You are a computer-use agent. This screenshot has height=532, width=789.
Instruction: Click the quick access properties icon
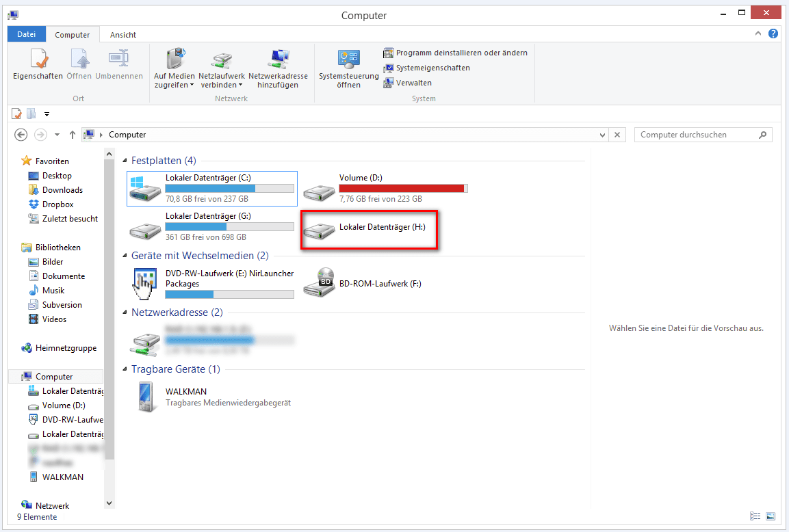[x=16, y=114]
